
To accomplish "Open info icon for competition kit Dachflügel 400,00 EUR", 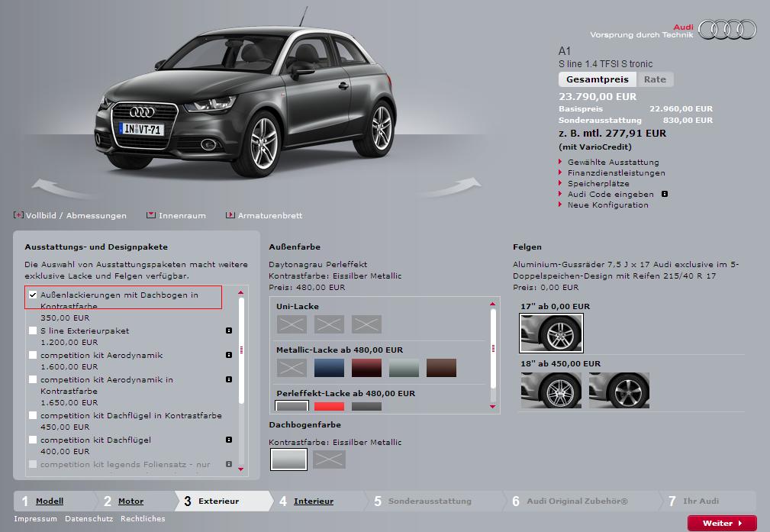I will 229,440.
